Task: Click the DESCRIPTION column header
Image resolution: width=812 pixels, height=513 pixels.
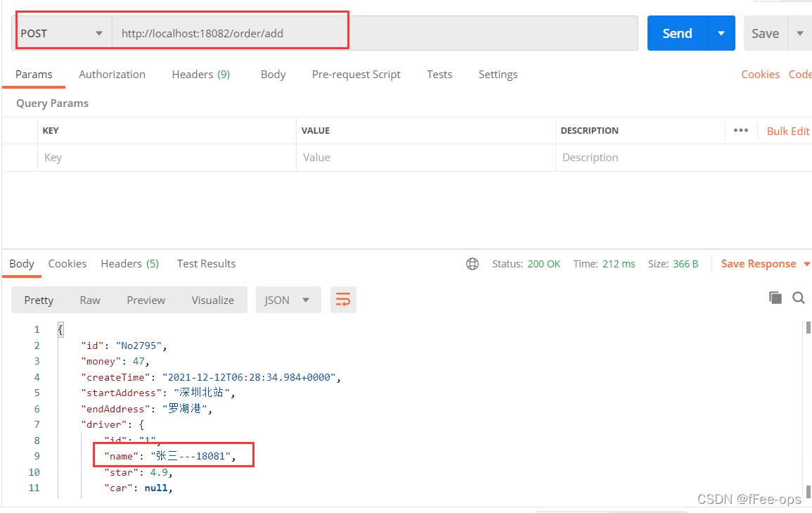Action: 589,131
